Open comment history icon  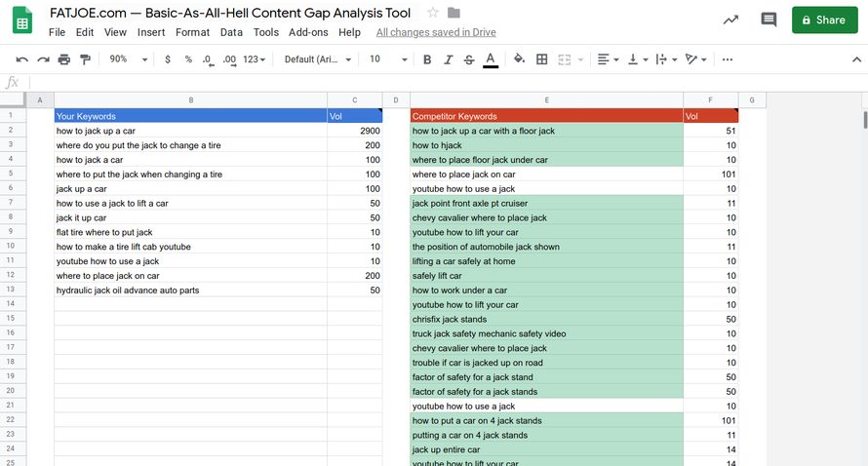(769, 19)
